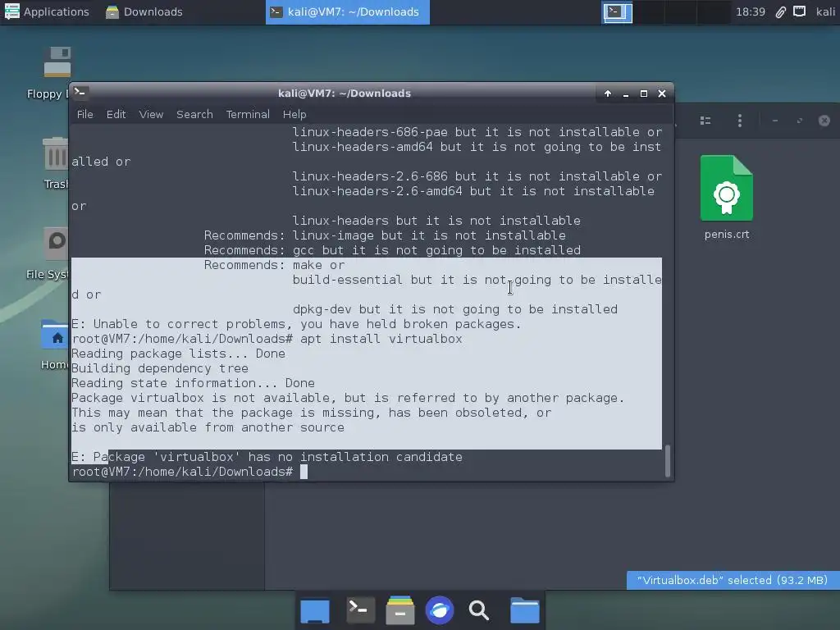The image size is (840, 630).
Task: Maximize the terminal window
Action: [644, 94]
